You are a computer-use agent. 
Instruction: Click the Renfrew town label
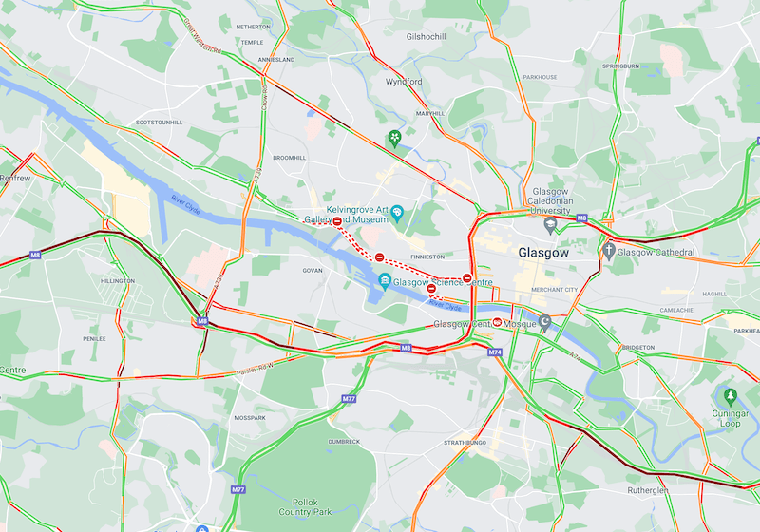click(x=15, y=179)
